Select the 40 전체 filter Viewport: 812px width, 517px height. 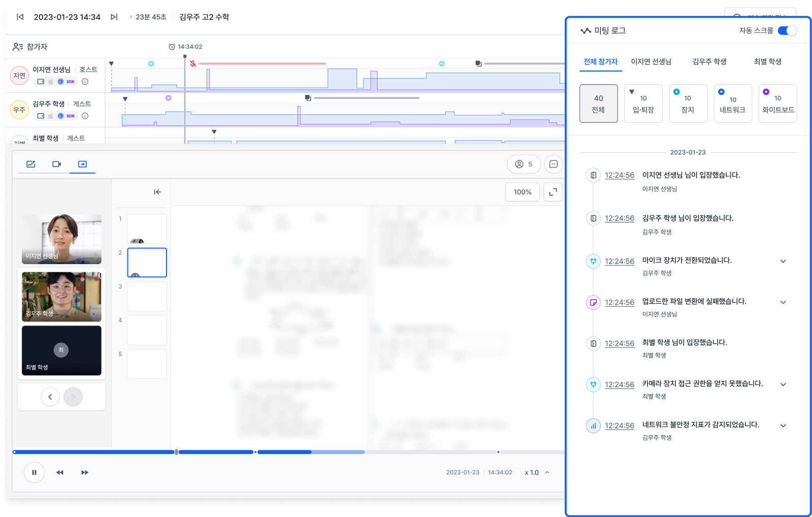pos(598,104)
